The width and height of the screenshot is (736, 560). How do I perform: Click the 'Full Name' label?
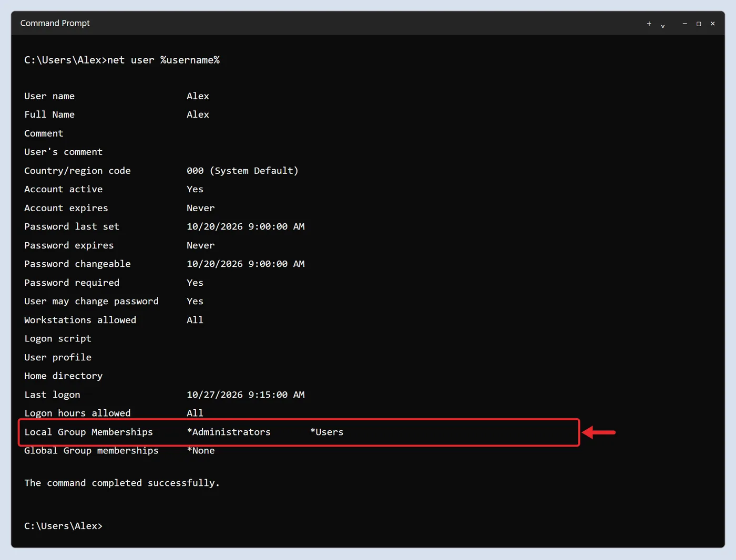coord(49,115)
